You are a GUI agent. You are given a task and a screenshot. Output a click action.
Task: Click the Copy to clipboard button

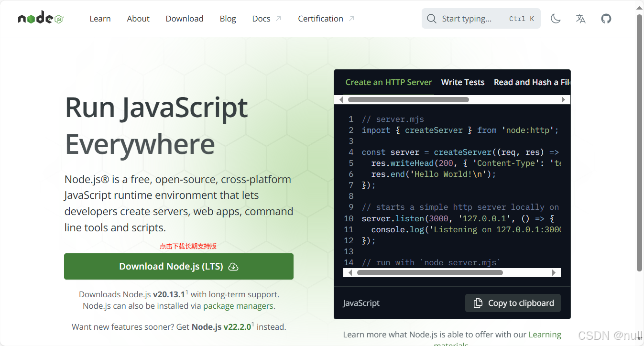[513, 303]
